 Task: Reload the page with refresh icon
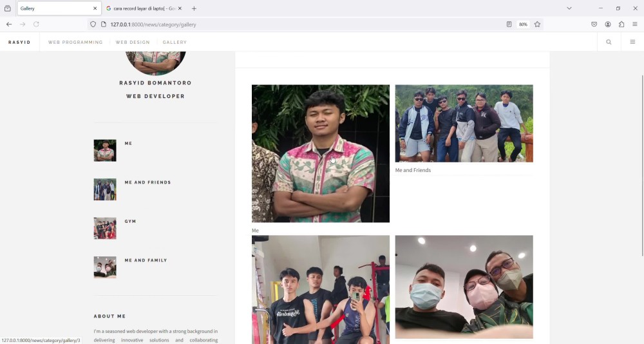click(36, 24)
